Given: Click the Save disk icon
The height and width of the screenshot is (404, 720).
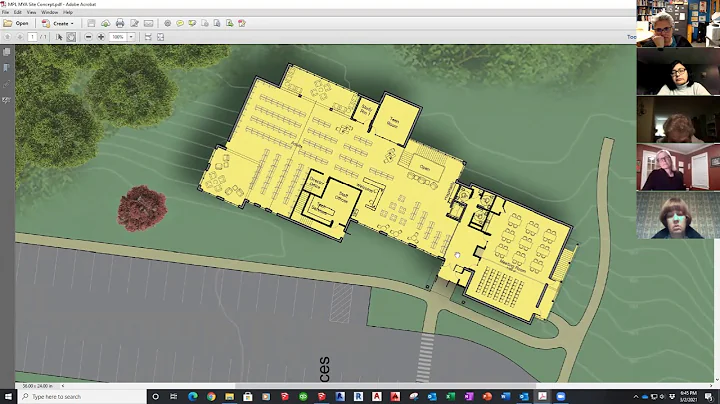Looking at the screenshot, I should [x=91, y=23].
